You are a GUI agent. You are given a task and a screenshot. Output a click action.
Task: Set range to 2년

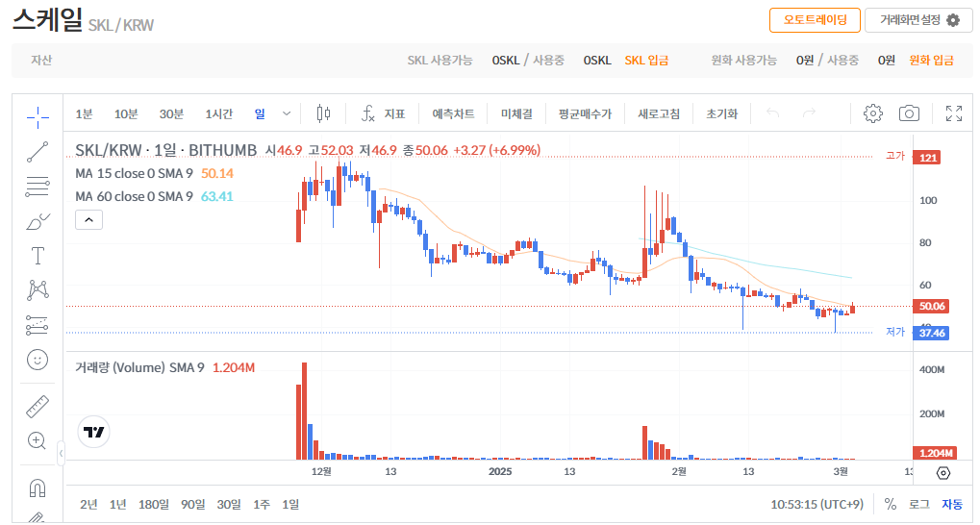point(88,505)
